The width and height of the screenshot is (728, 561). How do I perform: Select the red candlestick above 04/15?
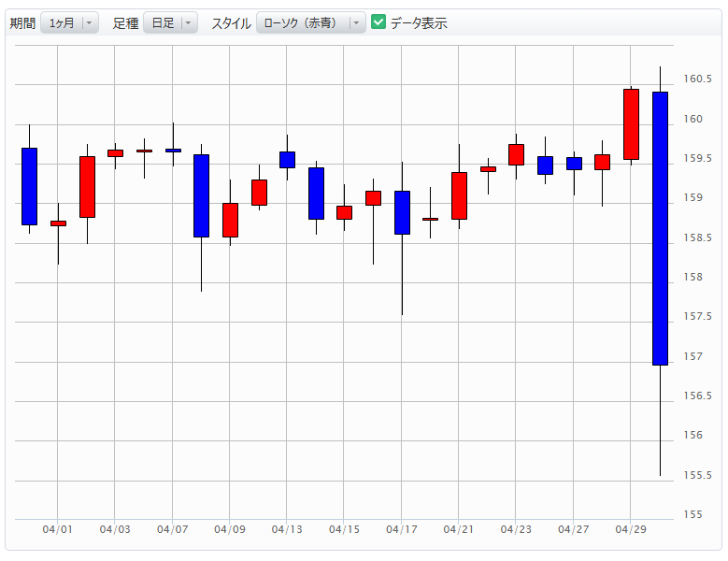[x=344, y=212]
